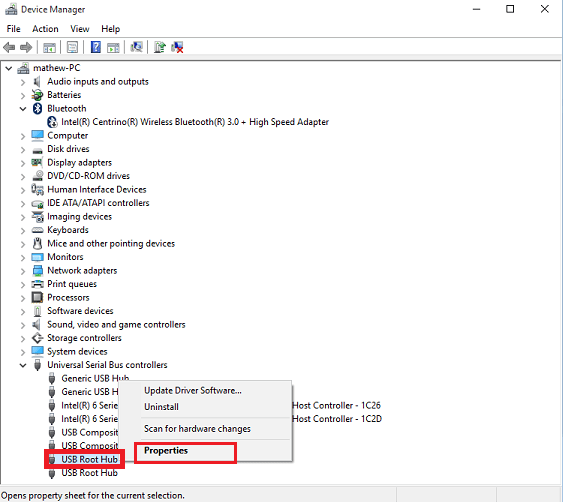Open the File menu
Viewport: 563px width, 502px height.
(x=14, y=29)
